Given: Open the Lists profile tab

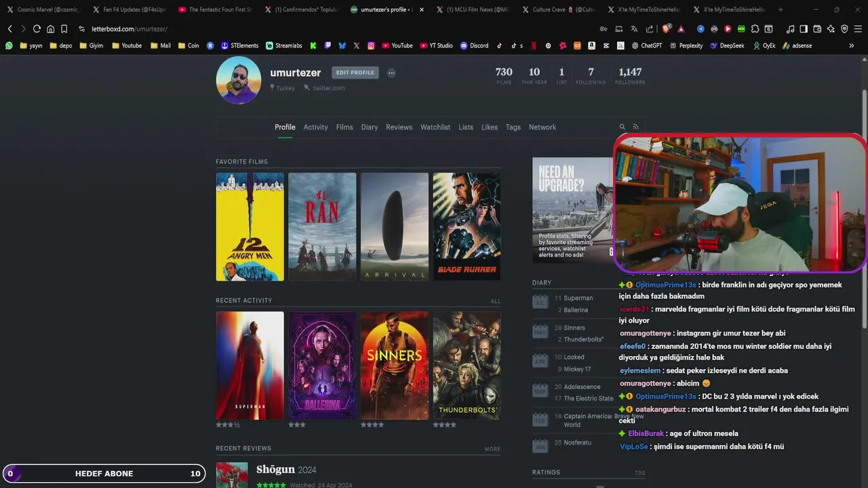Looking at the screenshot, I should (x=466, y=127).
